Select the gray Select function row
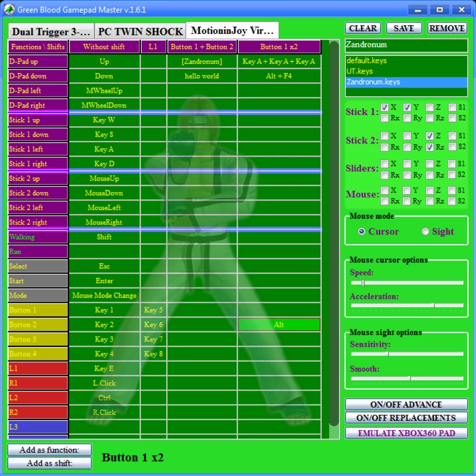Image resolution: width=476 pixels, height=476 pixels. click(38, 266)
